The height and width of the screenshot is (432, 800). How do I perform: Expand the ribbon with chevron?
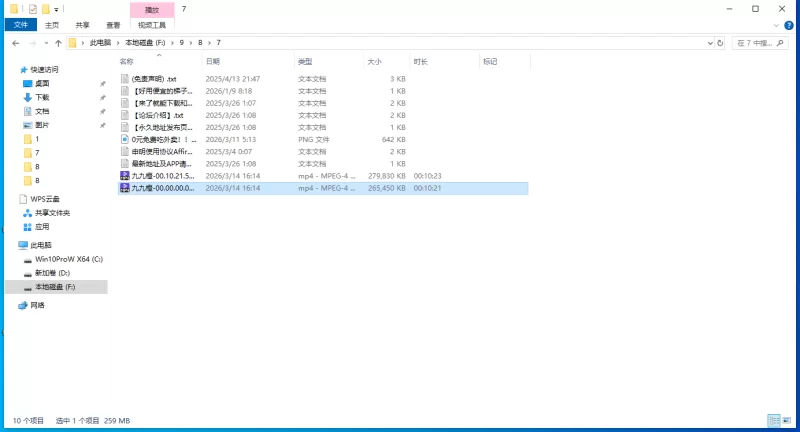click(777, 25)
